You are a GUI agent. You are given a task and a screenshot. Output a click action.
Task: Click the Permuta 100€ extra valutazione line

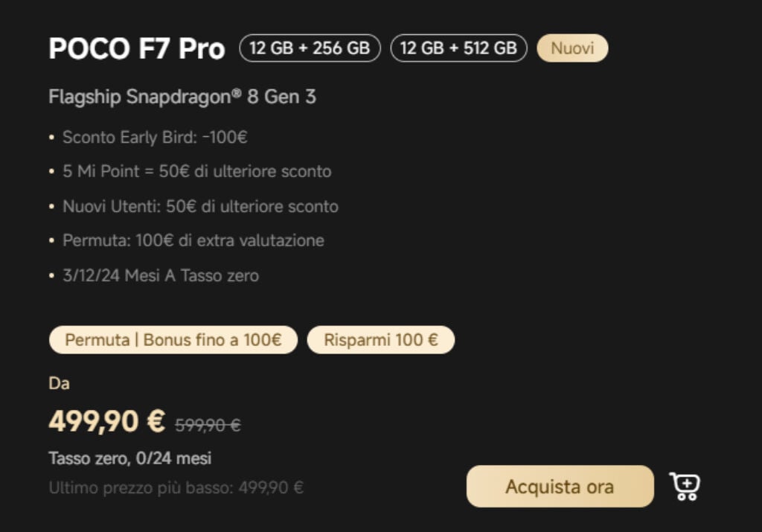point(193,240)
